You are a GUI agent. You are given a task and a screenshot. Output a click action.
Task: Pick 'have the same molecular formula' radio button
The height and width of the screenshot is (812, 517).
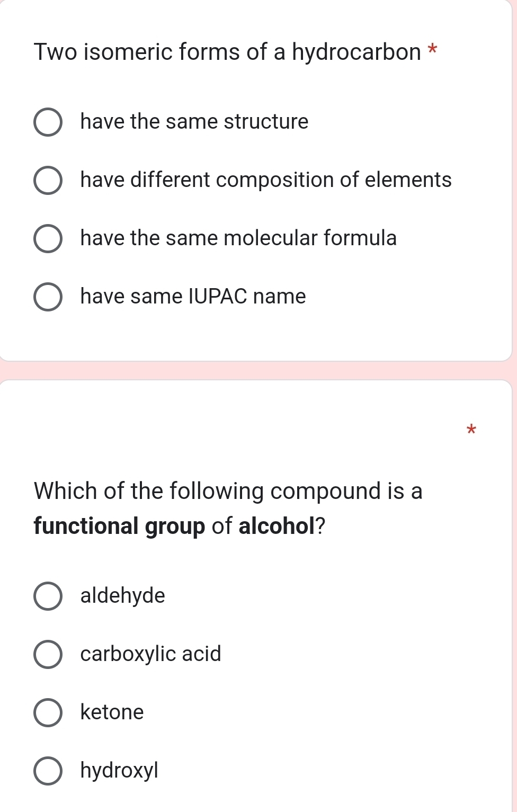coord(48,239)
